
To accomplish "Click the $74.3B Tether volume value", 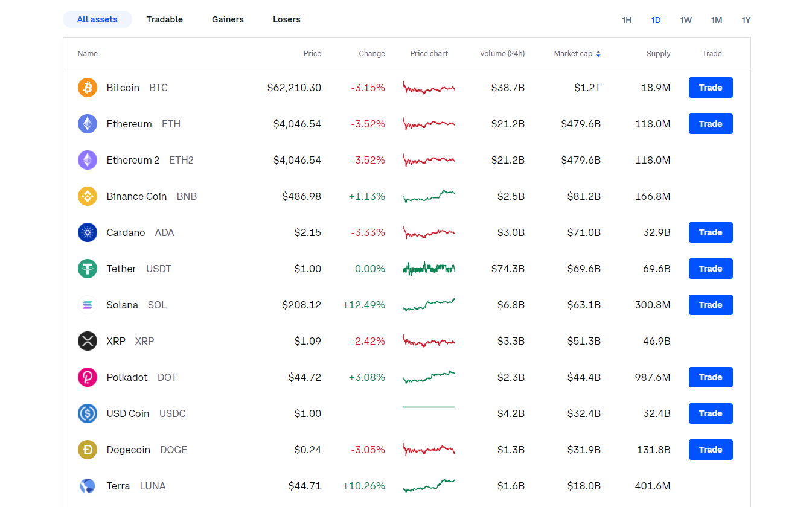I will [x=508, y=269].
